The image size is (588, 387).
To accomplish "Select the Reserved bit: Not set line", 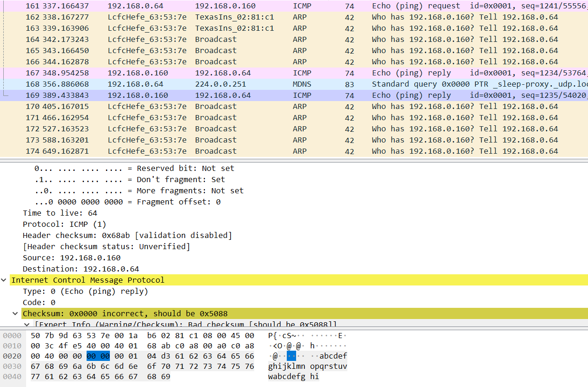I will point(134,168).
